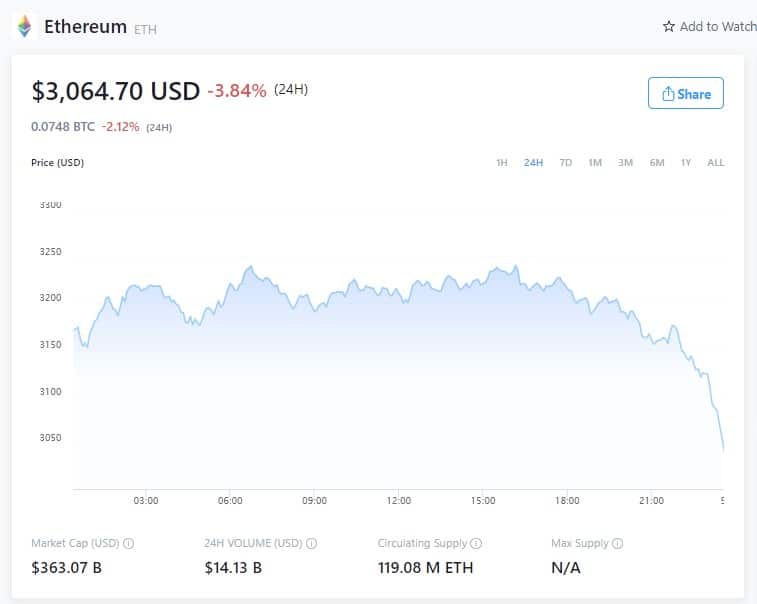Click the Circulating Supply label
Image resolution: width=757 pixels, height=604 pixels.
422,543
